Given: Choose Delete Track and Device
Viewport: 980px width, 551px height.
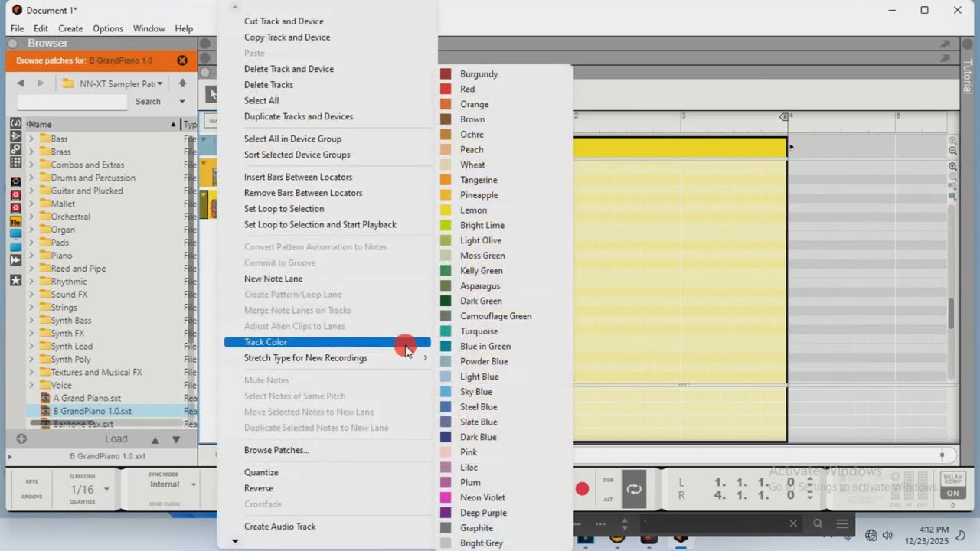Looking at the screenshot, I should click(289, 69).
